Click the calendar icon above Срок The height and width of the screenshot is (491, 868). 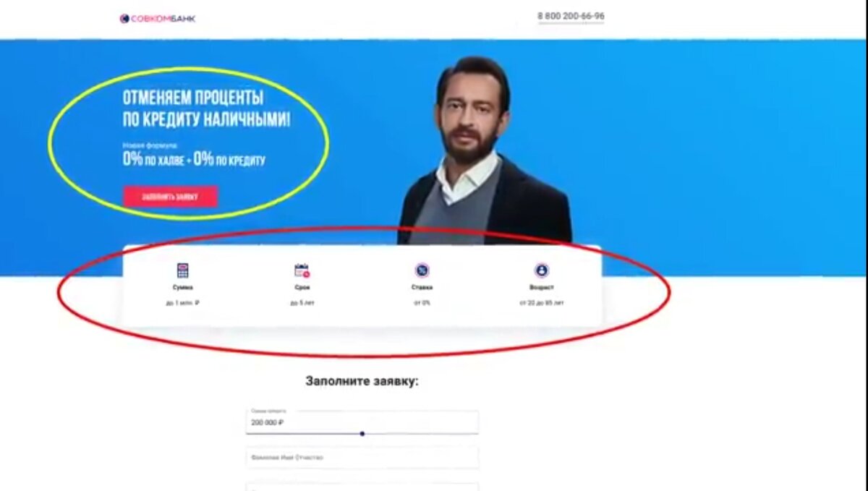pyautogui.click(x=302, y=271)
